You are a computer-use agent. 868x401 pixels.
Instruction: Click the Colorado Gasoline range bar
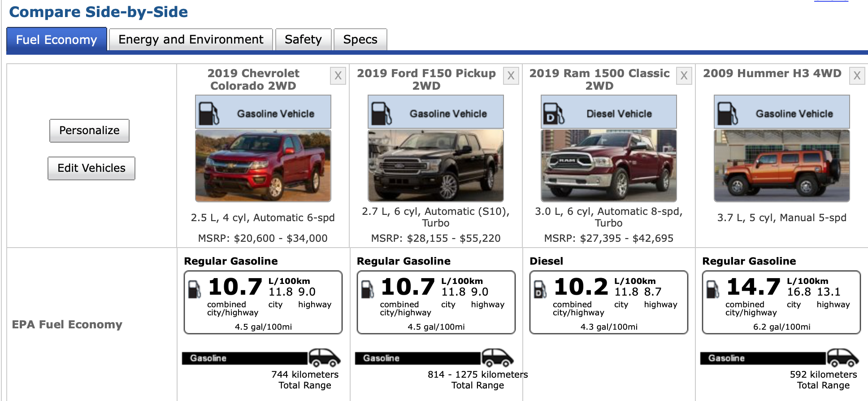pos(245,358)
